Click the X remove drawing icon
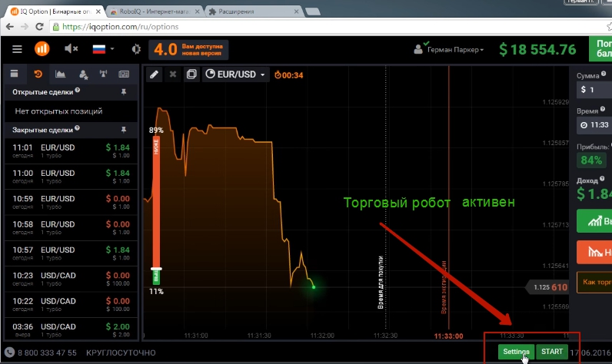The width and height of the screenshot is (612, 364). coord(172,74)
